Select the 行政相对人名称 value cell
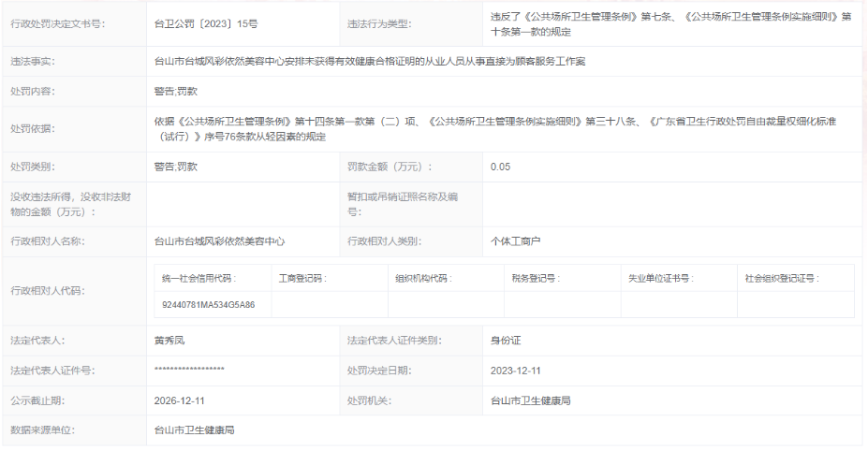 [219, 241]
